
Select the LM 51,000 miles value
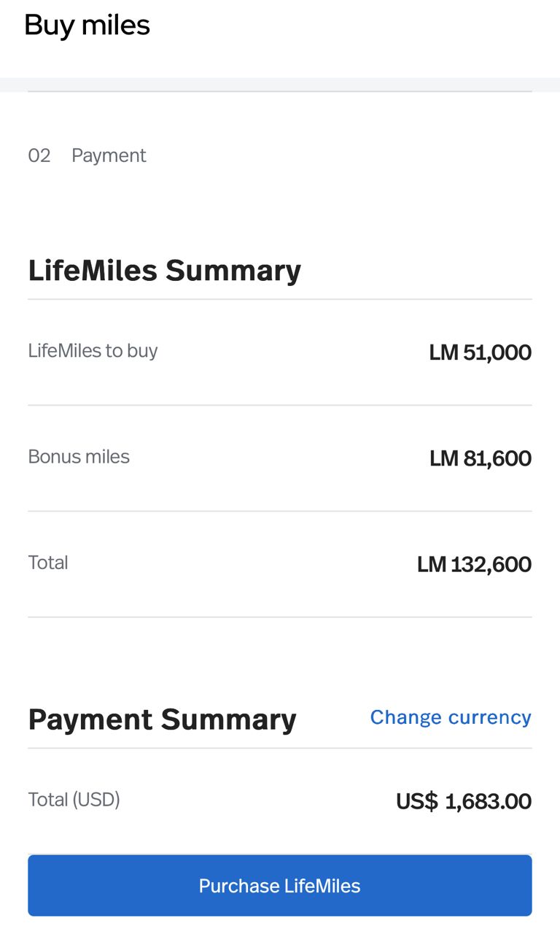click(480, 352)
